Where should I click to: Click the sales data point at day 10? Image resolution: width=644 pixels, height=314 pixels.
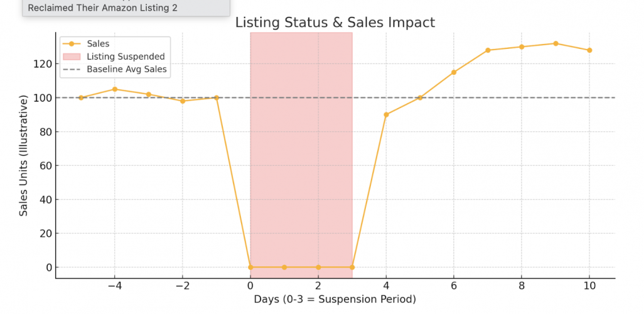(x=589, y=50)
